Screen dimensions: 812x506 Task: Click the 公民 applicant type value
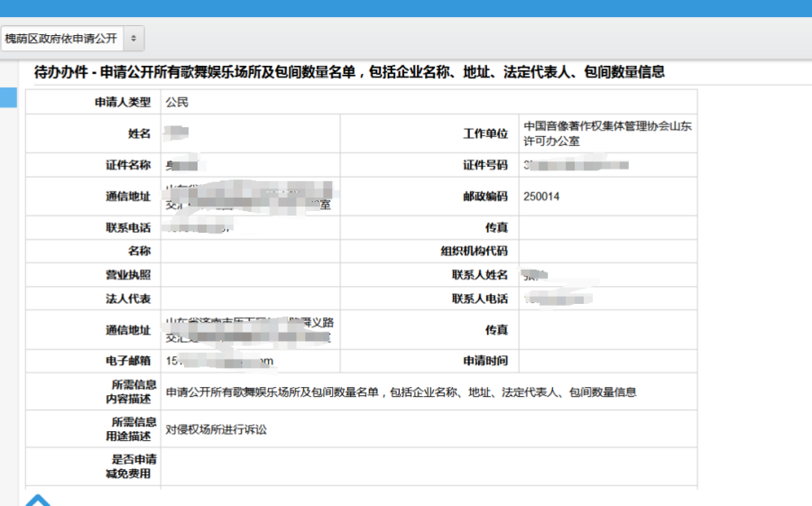(177, 103)
